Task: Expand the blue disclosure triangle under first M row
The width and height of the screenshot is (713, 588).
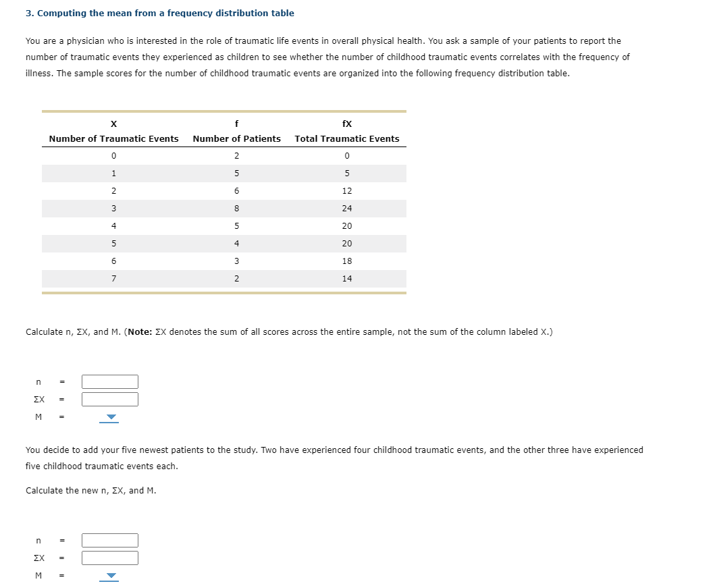Action: point(110,417)
